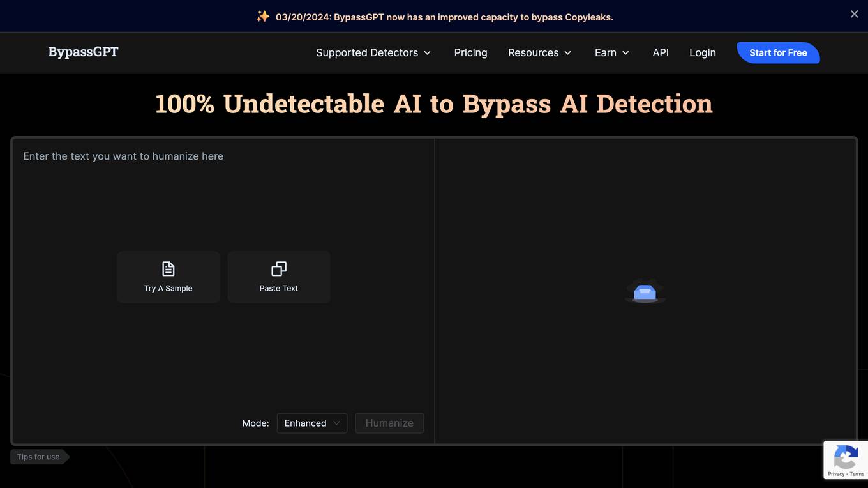Open the Login page
This screenshot has height=488, width=868.
702,52
